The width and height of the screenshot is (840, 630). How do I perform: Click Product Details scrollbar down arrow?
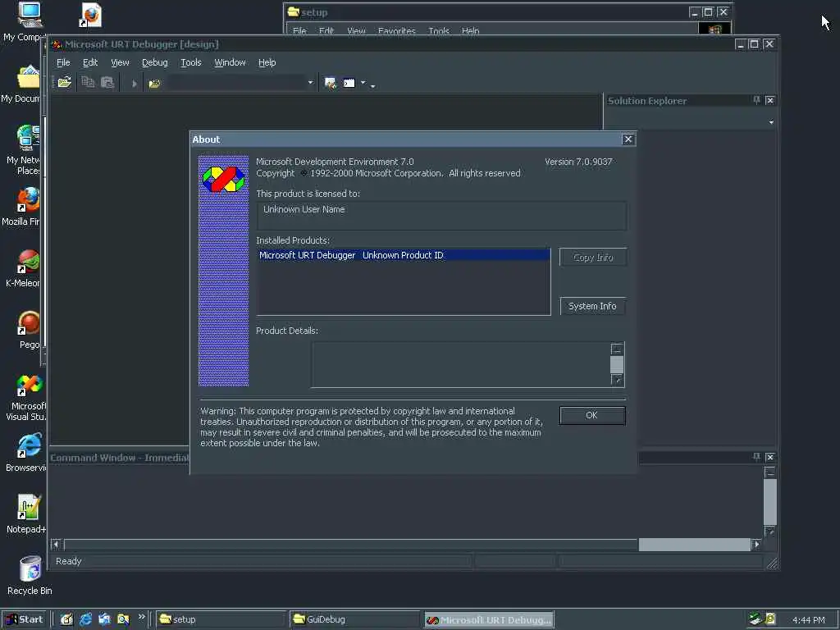(x=617, y=380)
